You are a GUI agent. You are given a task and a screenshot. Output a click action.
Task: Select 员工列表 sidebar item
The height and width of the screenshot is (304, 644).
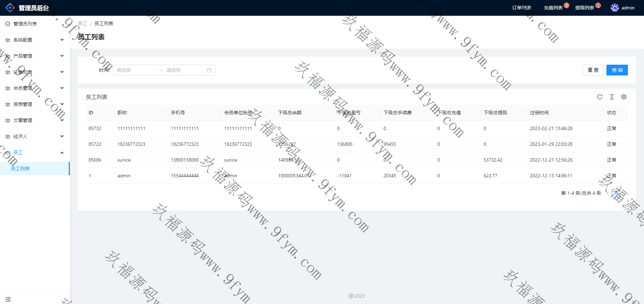point(20,169)
